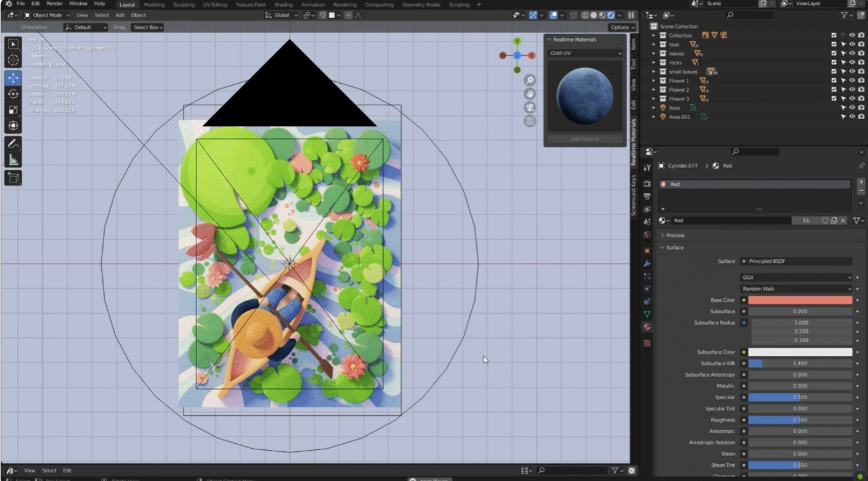This screenshot has width=868, height=481.
Task: Open the Object Mode dropdown
Action: pyautogui.click(x=47, y=15)
